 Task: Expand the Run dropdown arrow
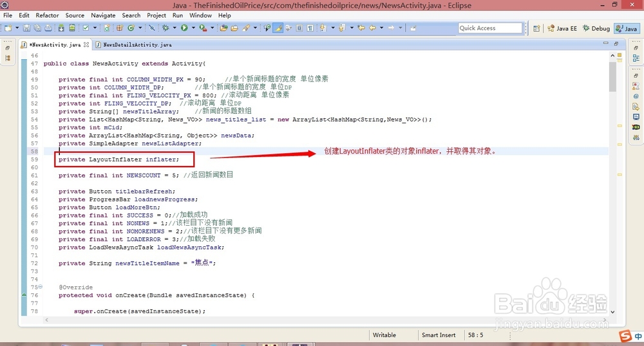(x=193, y=28)
